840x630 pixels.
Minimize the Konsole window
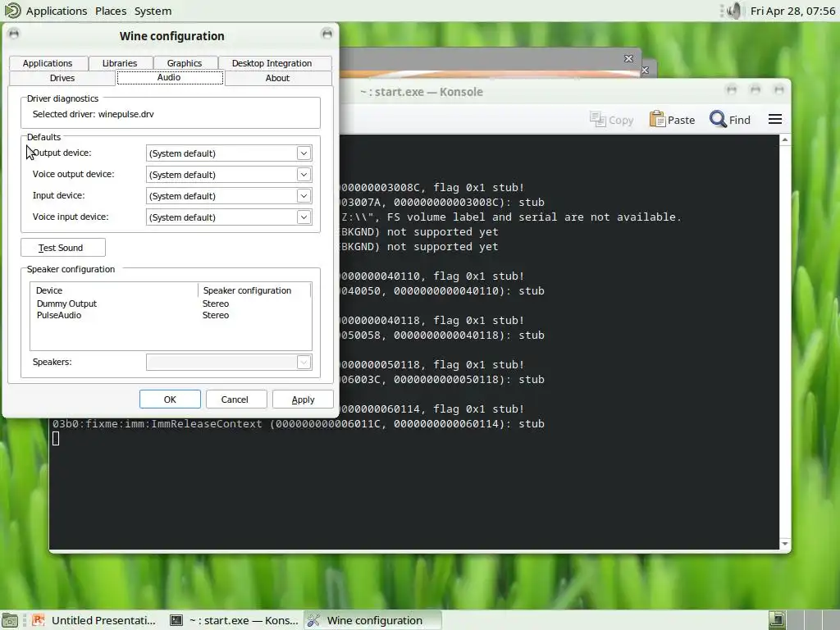pos(731,90)
